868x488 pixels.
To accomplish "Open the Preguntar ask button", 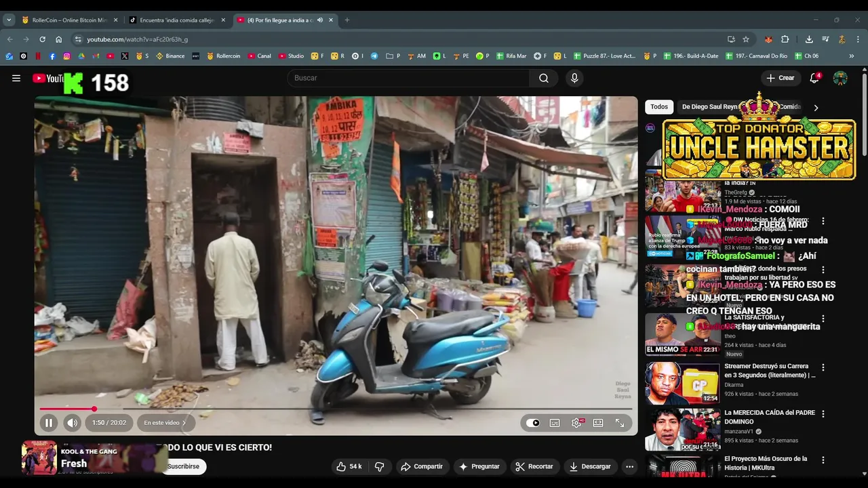I will pyautogui.click(x=479, y=466).
